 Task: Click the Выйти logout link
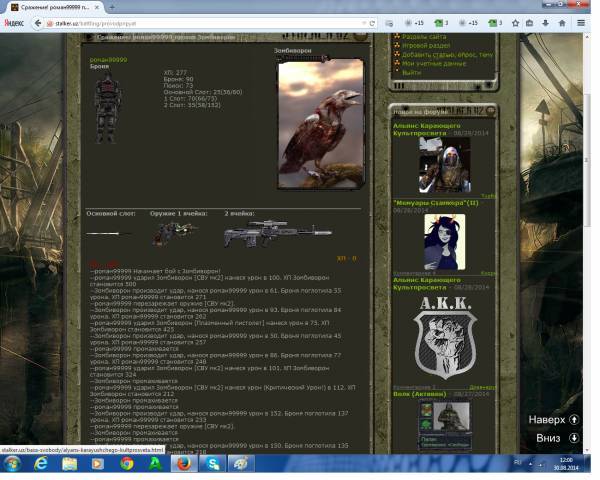coord(411,72)
